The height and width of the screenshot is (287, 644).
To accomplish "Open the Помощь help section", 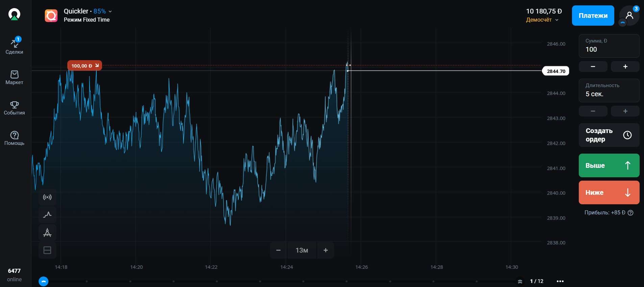I will click(x=14, y=138).
